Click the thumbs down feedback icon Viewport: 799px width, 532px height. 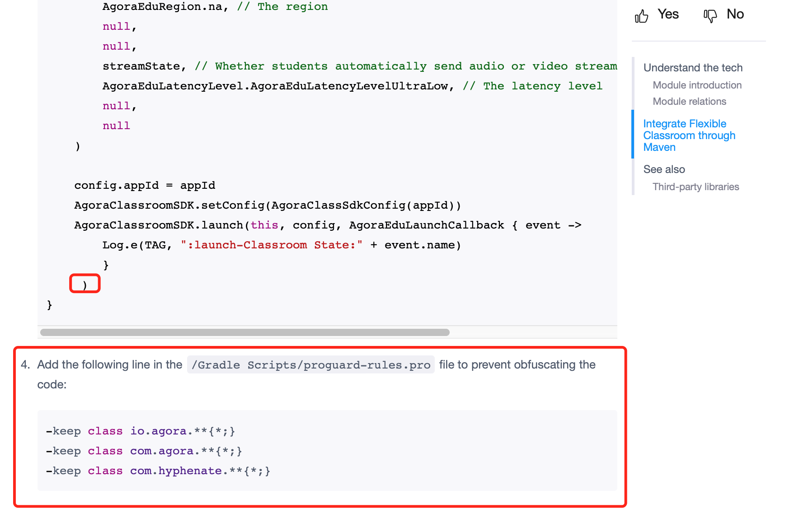(710, 14)
